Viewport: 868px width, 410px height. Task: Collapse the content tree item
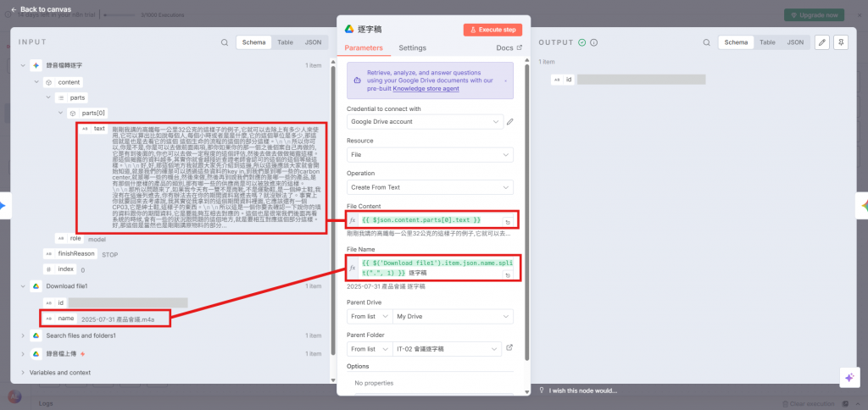click(36, 82)
